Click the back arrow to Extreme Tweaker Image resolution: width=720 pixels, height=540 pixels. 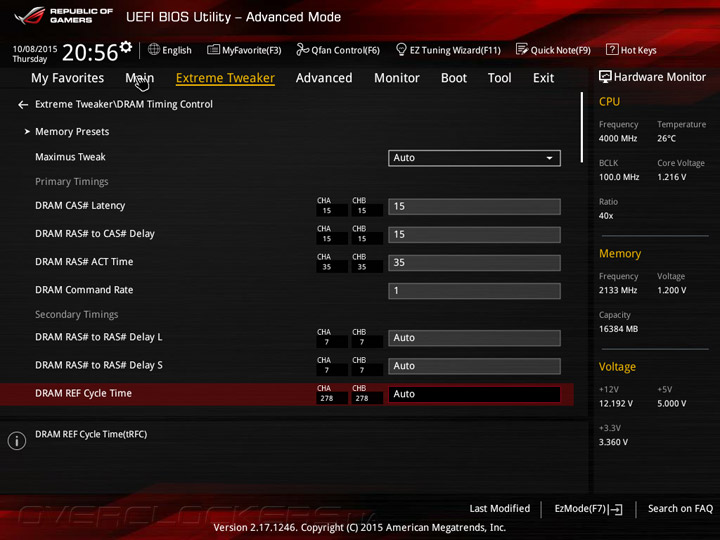click(23, 105)
